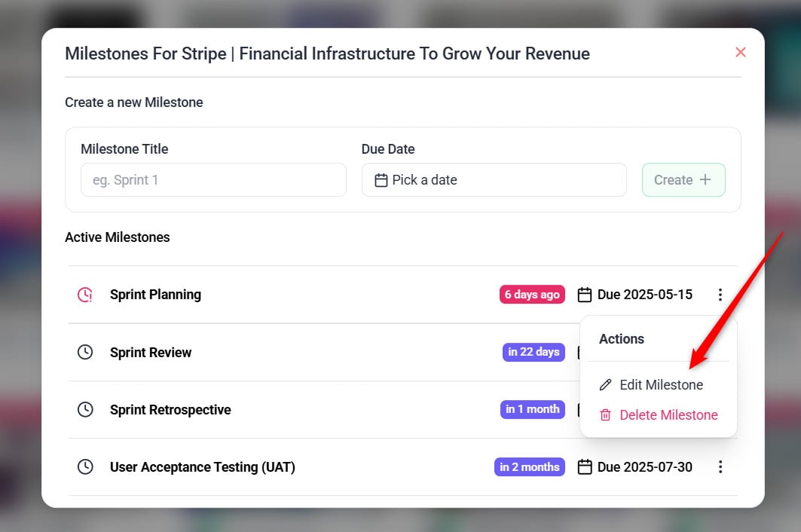The height and width of the screenshot is (532, 801).
Task: Click the trash icon in the Actions menu
Action: click(x=605, y=415)
